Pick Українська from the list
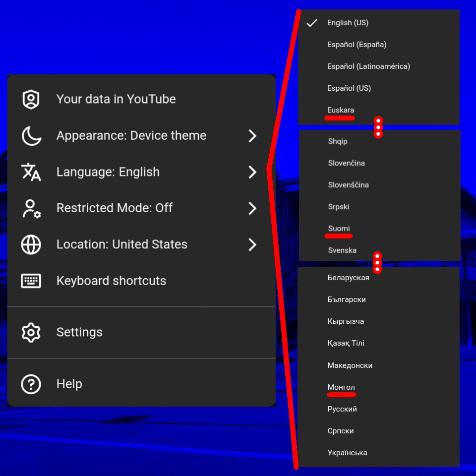The height and width of the screenshot is (476, 476). coord(379,453)
